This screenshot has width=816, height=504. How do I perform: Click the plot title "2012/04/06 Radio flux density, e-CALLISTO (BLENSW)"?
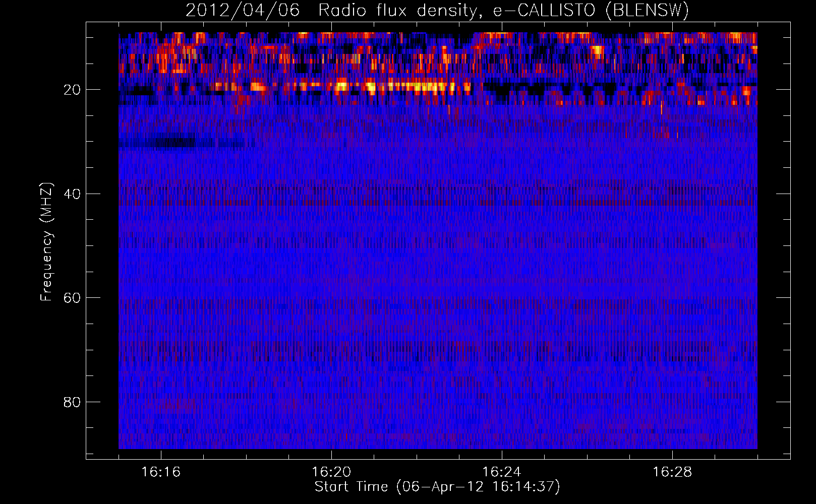pos(437,11)
